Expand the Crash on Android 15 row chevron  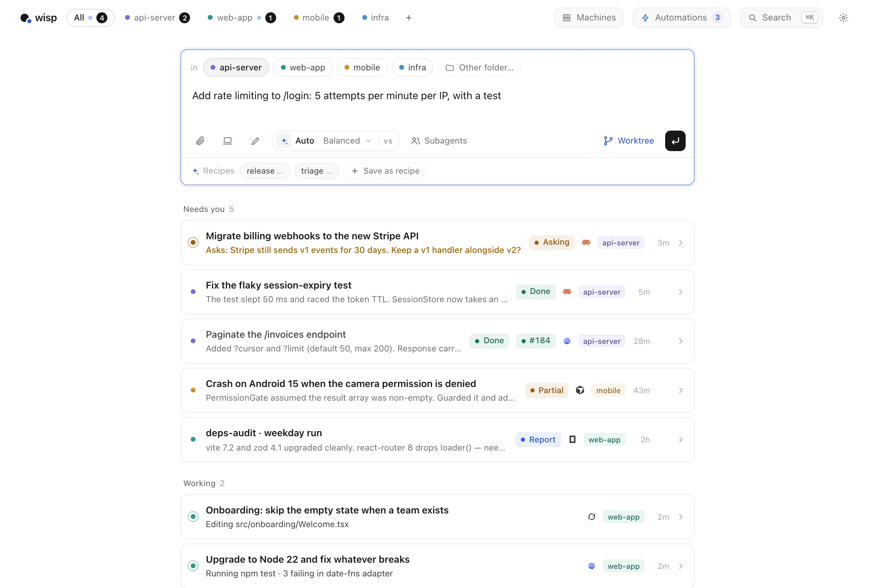pyautogui.click(x=681, y=390)
